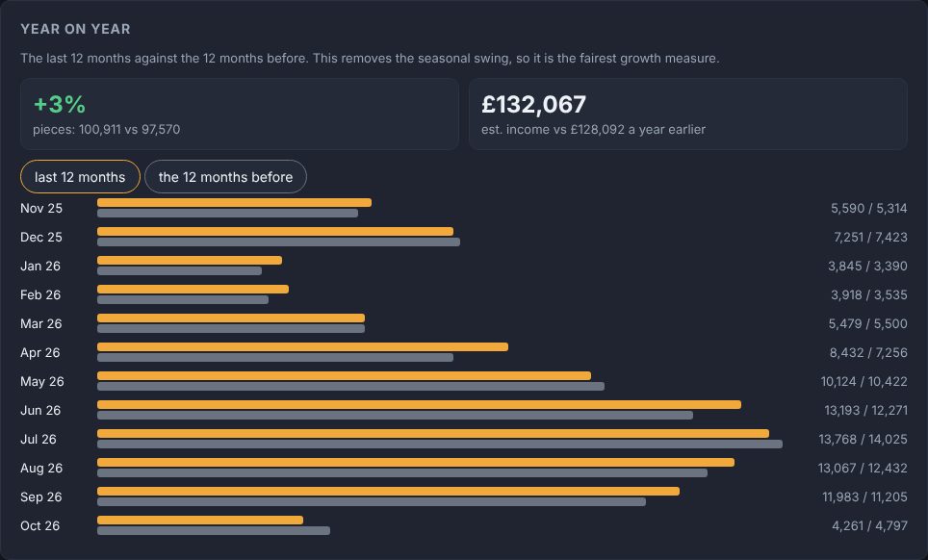Click the gray Dec 25 bar

[x=278, y=242]
